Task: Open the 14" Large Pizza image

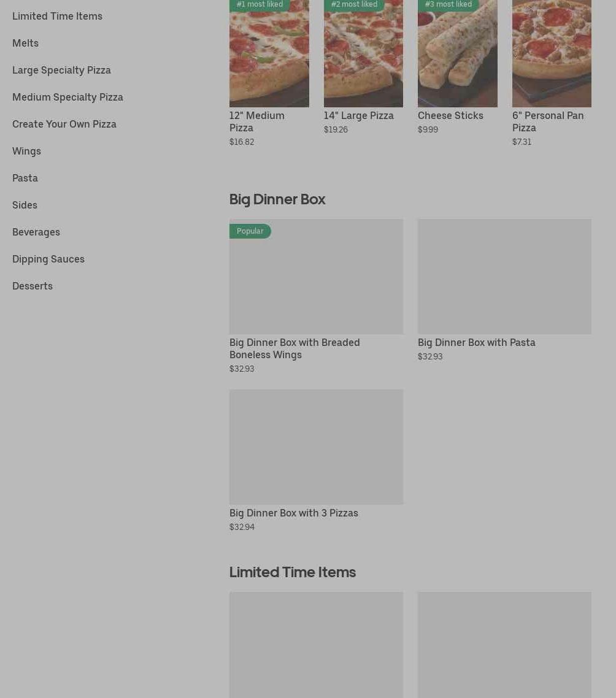Action: 363,58
